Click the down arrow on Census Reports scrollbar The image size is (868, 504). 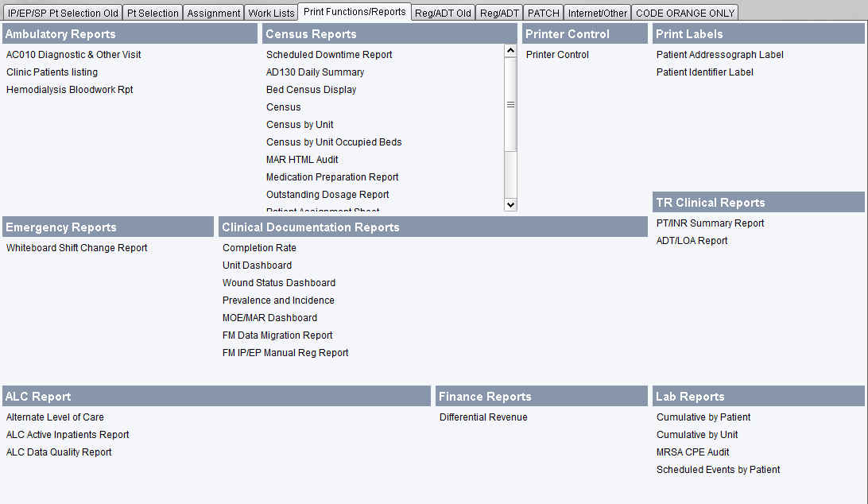(x=510, y=204)
